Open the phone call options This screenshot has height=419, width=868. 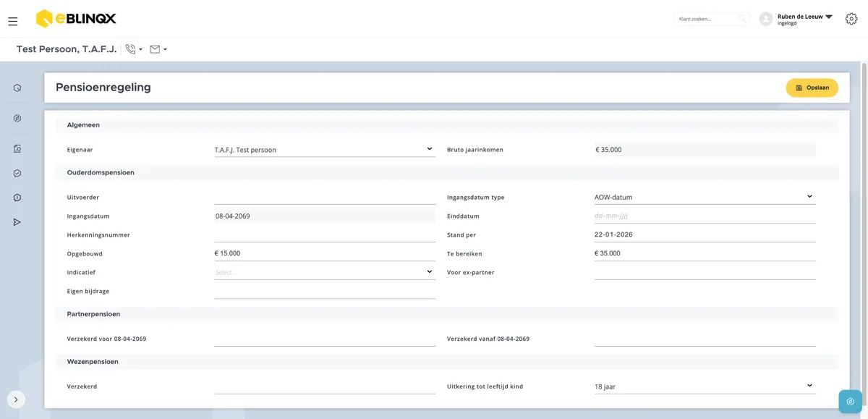tap(134, 49)
